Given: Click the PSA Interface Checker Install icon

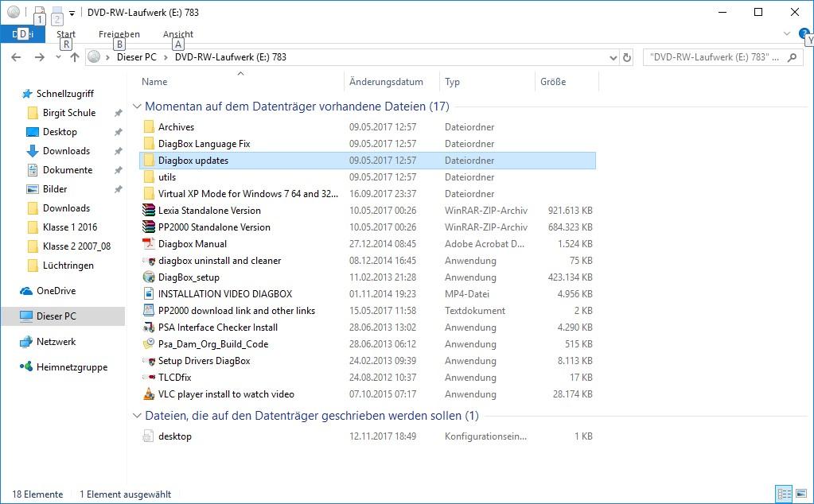Looking at the screenshot, I should (x=149, y=328).
